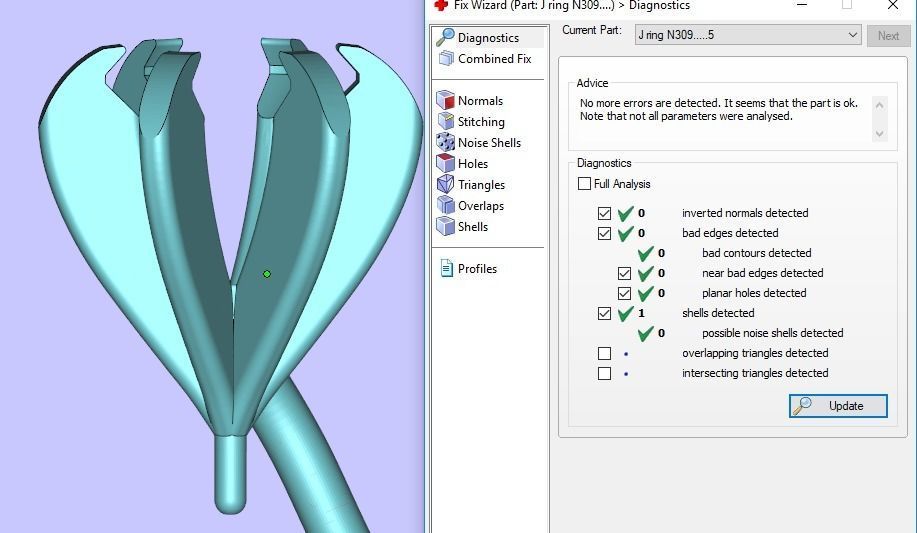The image size is (917, 533).
Task: Click the Next button
Action: coord(888,36)
